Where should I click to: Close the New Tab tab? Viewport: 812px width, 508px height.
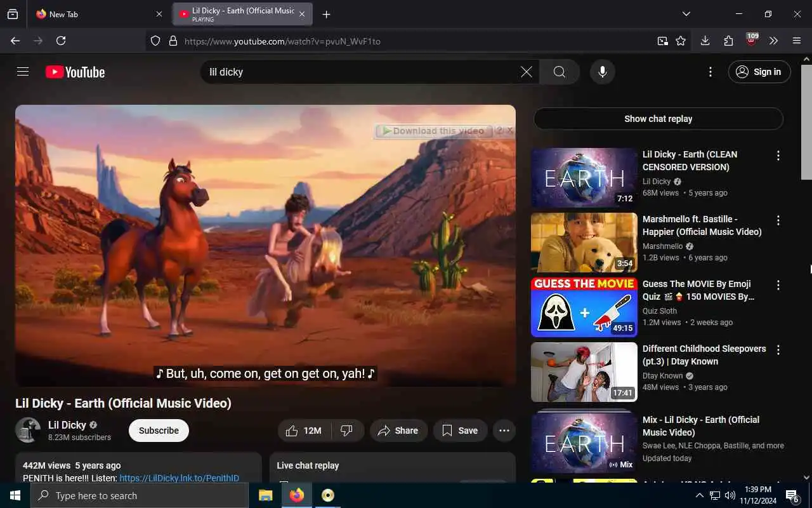point(159,14)
